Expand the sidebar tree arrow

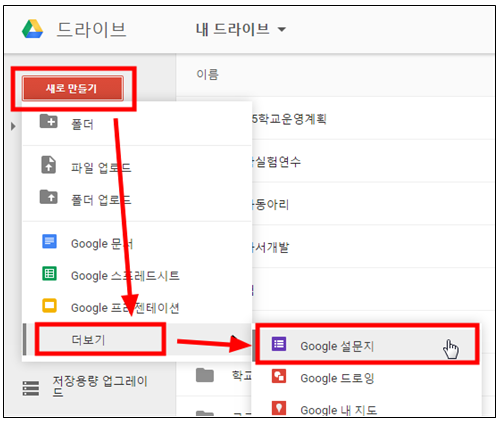(13, 126)
